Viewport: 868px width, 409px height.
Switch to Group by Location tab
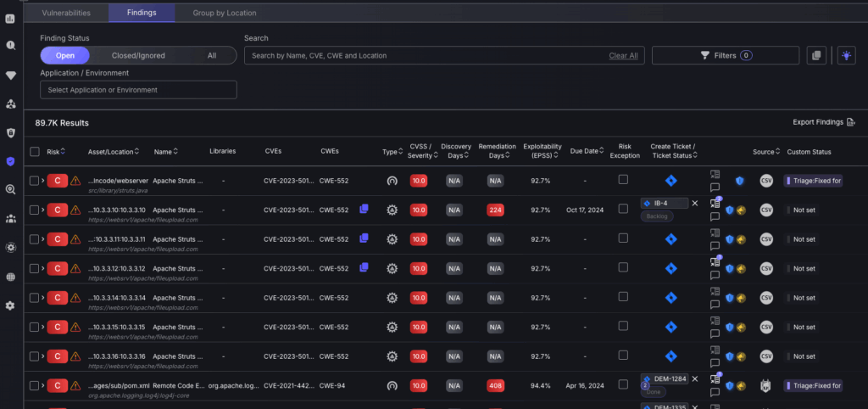224,12
